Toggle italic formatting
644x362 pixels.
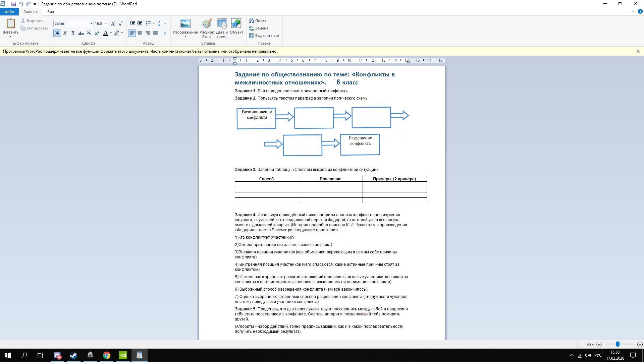pos(65,33)
